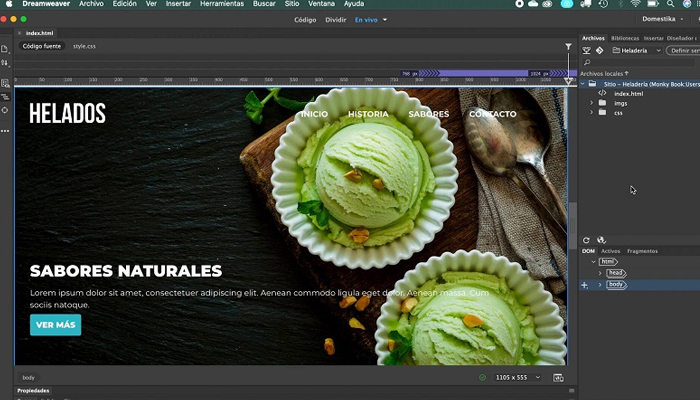Collapse the html node in DOM
This screenshot has width=700, height=400.
tap(593, 262)
